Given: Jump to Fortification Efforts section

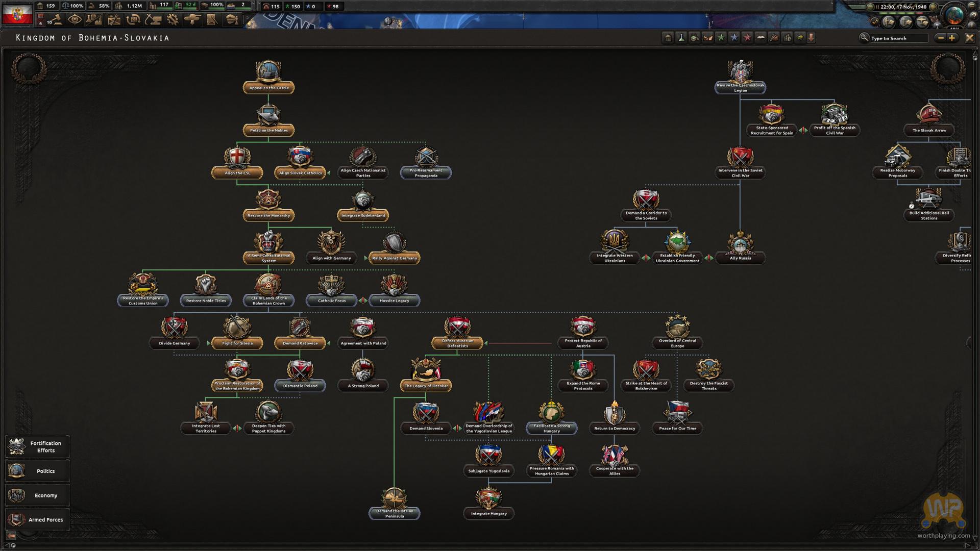Looking at the screenshot, I should click(x=37, y=446).
